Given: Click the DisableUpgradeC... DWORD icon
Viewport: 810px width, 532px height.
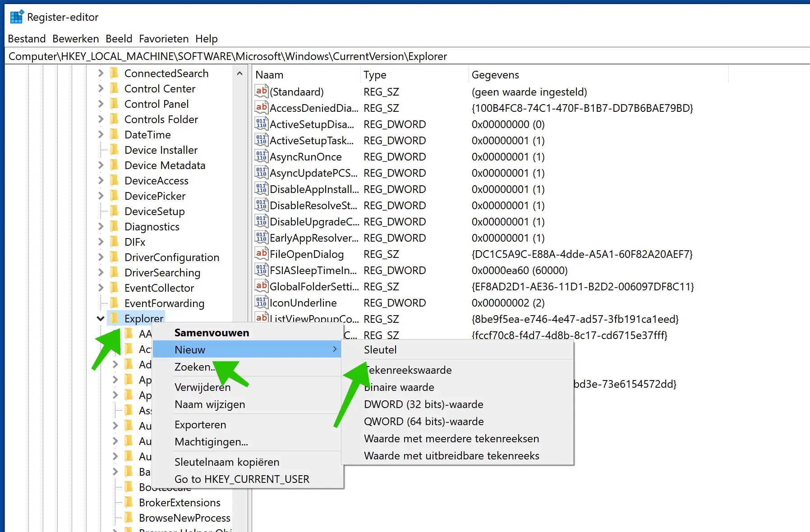Looking at the screenshot, I should (262, 221).
